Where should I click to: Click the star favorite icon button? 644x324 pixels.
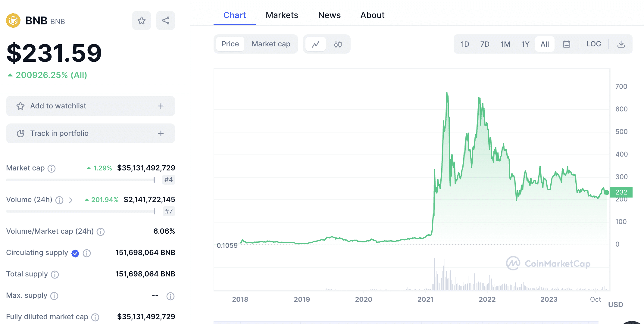pos(142,20)
